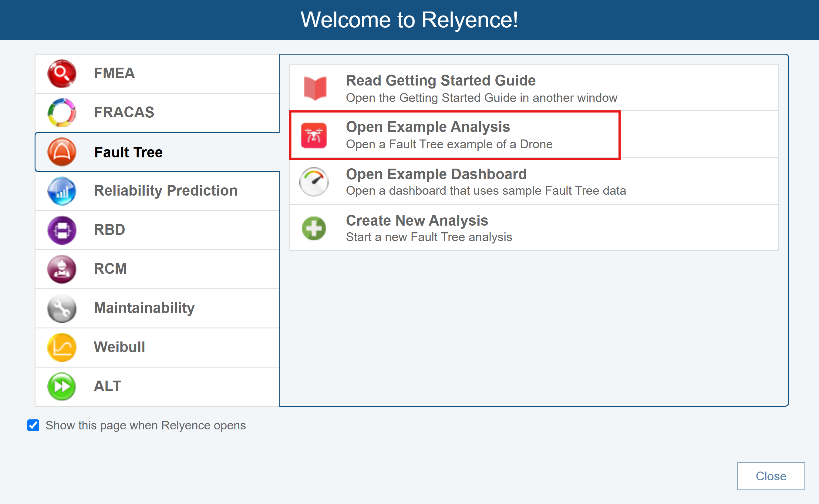Uncheck Show this page when Relyence opens
Viewport: 819px width, 504px height.
(x=33, y=425)
